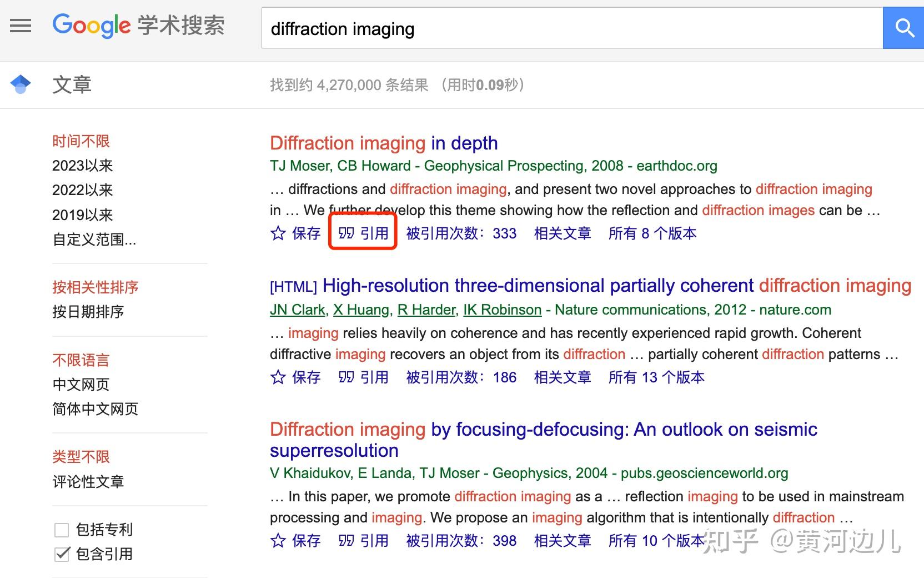The height and width of the screenshot is (578, 924).
Task: Show only 评论性文章 review articles
Action: [x=88, y=481]
